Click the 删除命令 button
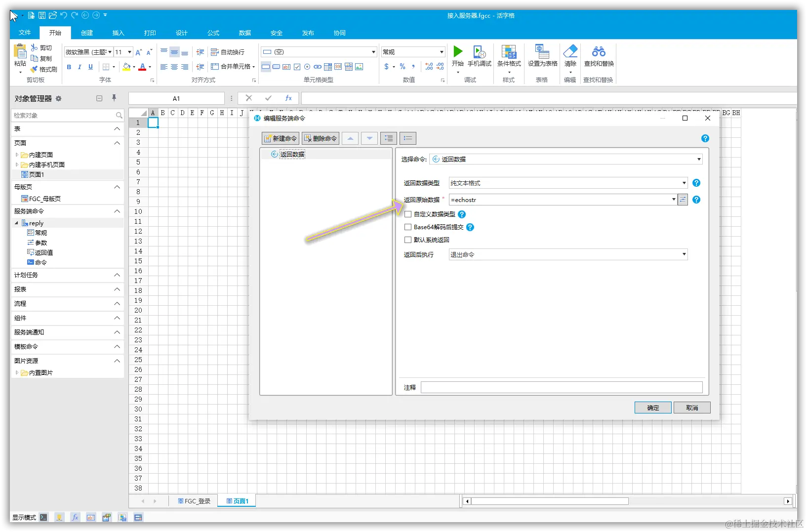Viewport: 807px width, 532px height. tap(321, 138)
